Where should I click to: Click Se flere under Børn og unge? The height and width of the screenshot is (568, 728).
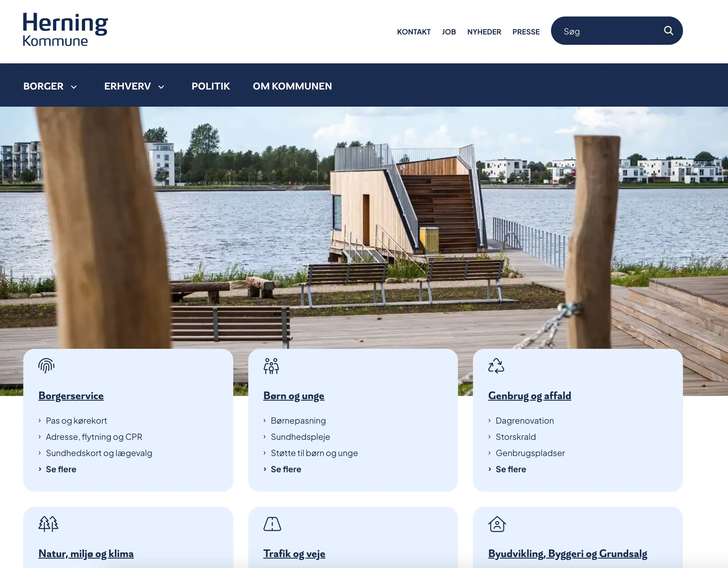pyautogui.click(x=286, y=469)
